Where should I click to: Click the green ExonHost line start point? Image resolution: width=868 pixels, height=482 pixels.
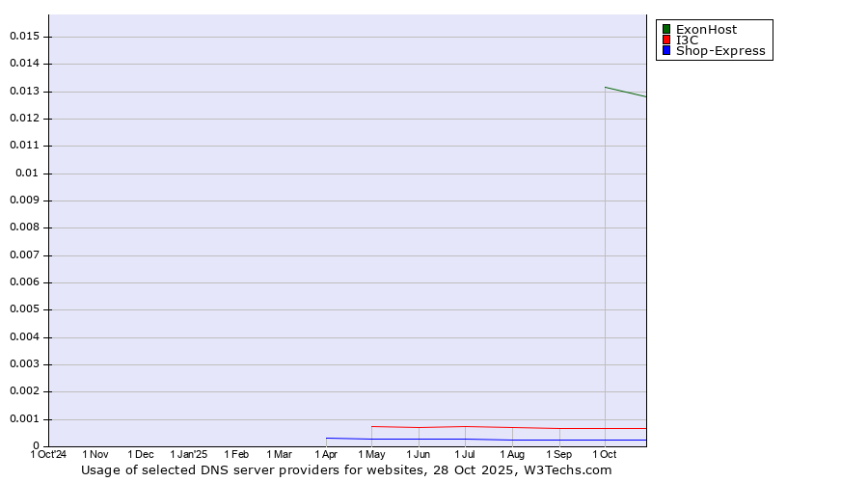click(x=605, y=88)
